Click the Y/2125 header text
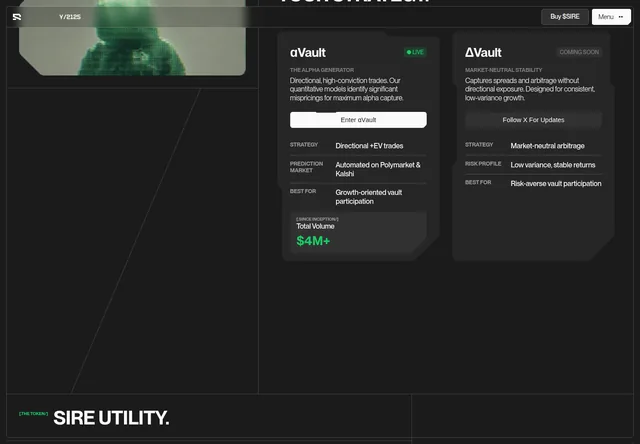 pos(70,17)
